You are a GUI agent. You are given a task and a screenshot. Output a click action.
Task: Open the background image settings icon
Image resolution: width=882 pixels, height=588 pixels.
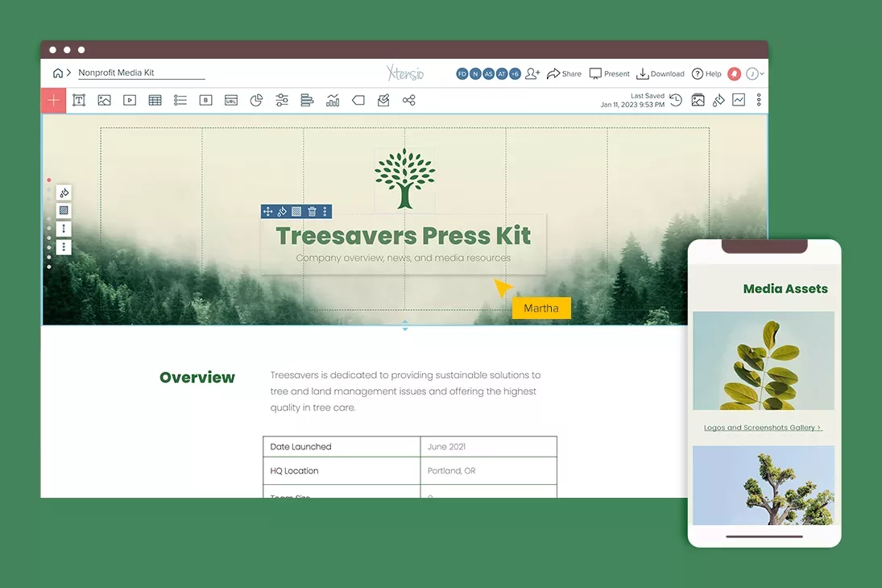click(698, 100)
